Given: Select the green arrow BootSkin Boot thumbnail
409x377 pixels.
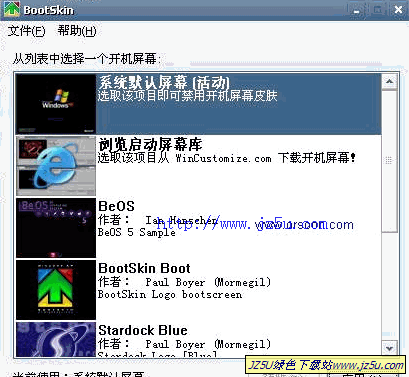Looking at the screenshot, I should [x=56, y=290].
